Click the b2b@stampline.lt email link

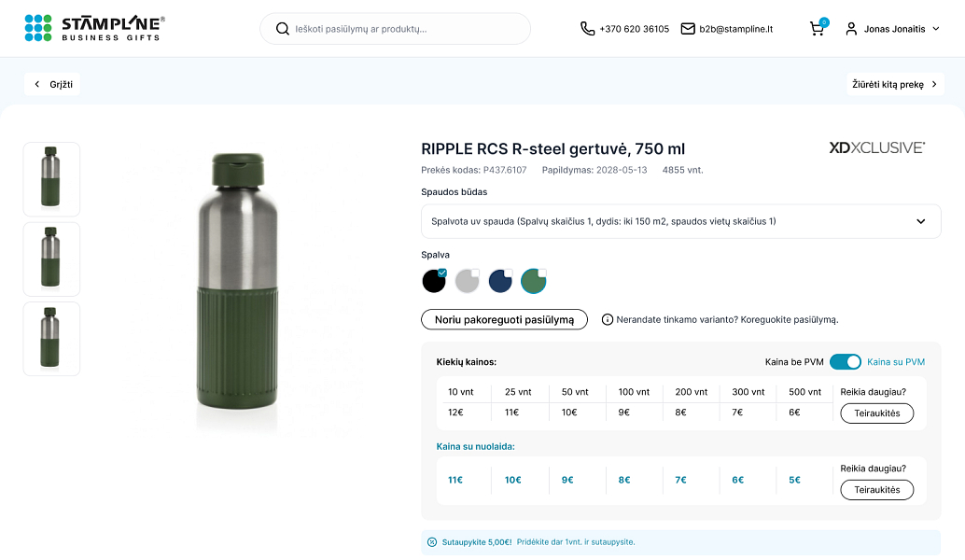tap(736, 29)
